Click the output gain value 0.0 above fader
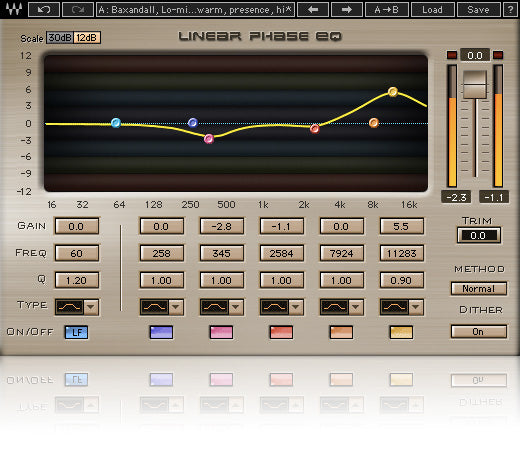 475,55
